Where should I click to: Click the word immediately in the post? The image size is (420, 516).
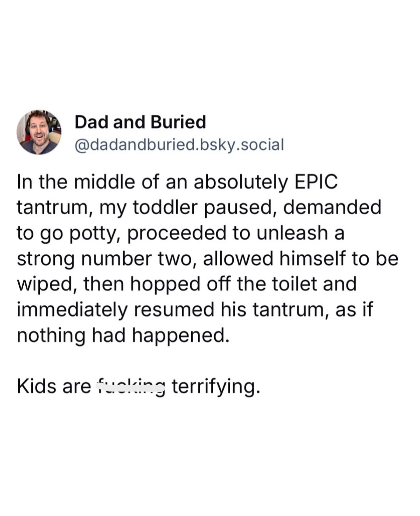coord(72,309)
